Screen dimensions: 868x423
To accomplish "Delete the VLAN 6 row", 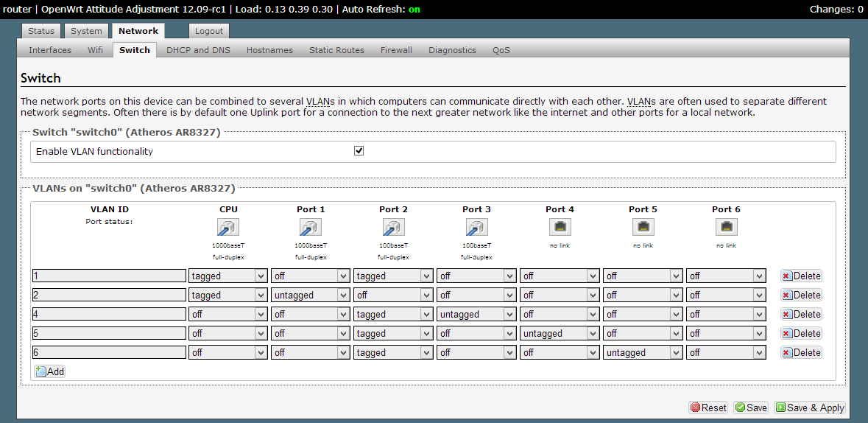I will 801,352.
